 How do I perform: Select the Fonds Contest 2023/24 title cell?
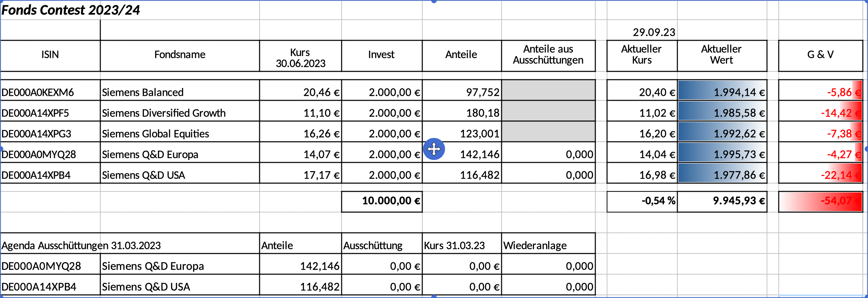(x=71, y=10)
